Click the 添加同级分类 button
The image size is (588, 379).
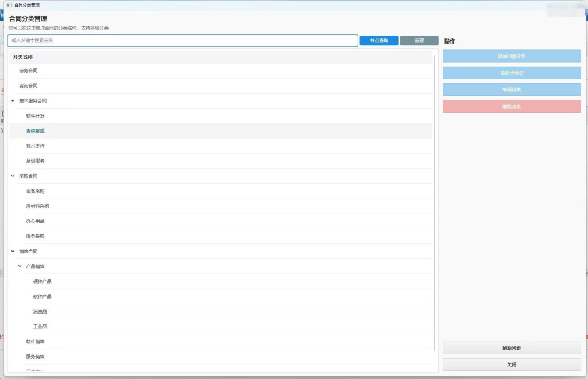pyautogui.click(x=512, y=56)
